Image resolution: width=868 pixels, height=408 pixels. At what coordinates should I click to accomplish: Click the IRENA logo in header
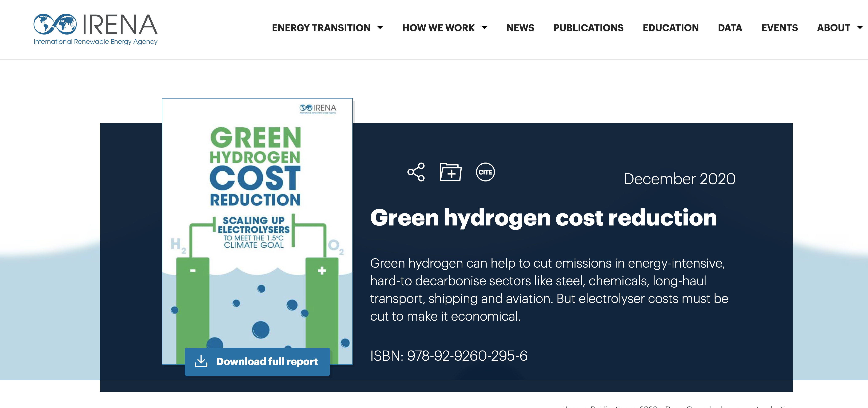pos(95,29)
